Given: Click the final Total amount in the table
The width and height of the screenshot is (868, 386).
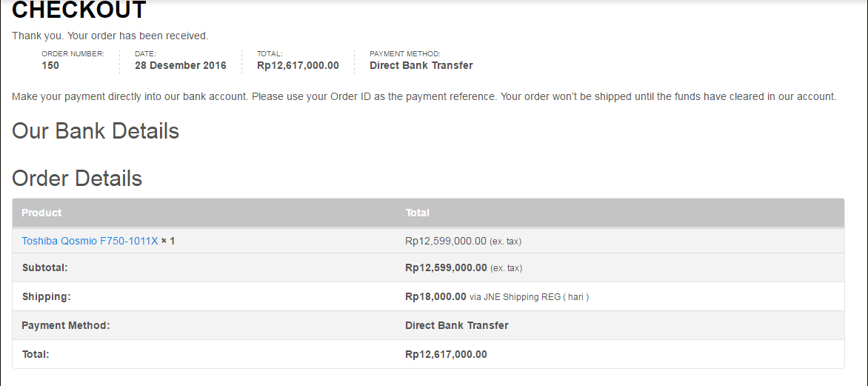Looking at the screenshot, I should pos(446,354).
